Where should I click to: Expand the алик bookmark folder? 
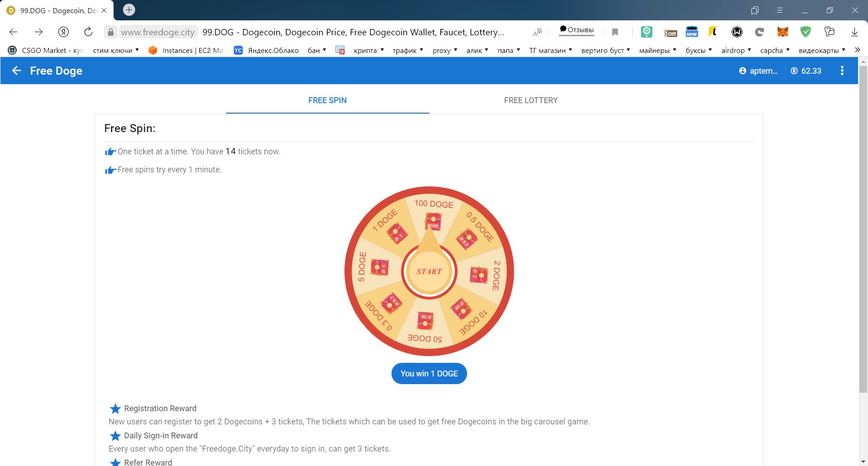(x=477, y=50)
